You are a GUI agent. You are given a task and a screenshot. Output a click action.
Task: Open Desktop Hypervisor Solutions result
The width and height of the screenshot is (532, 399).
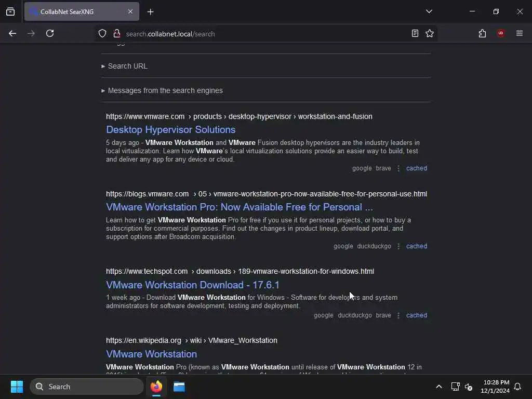170,129
